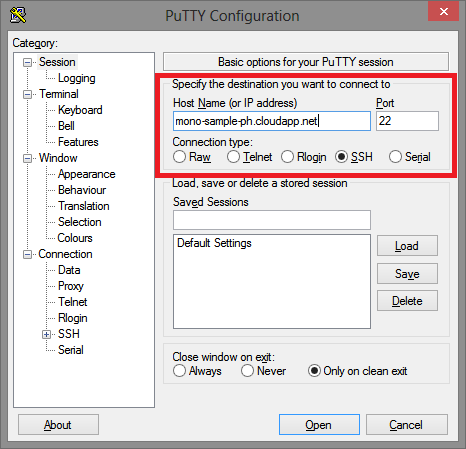Collapse the Connection category

pyautogui.click(x=27, y=254)
